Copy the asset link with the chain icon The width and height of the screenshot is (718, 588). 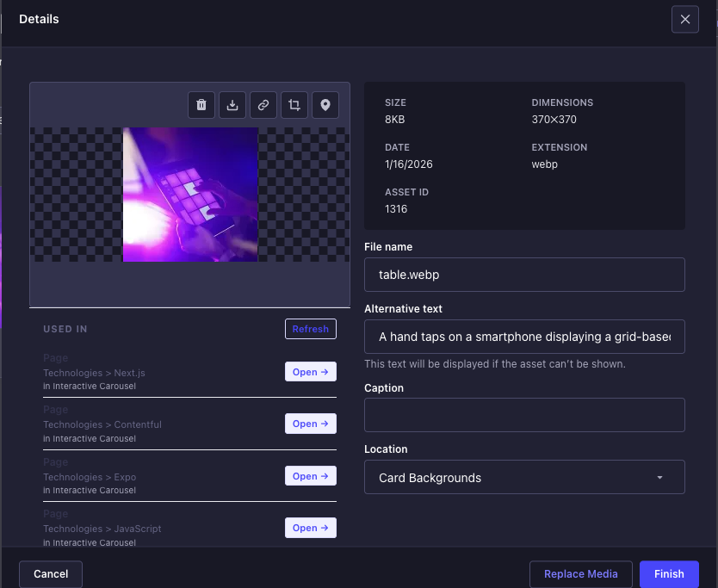263,105
